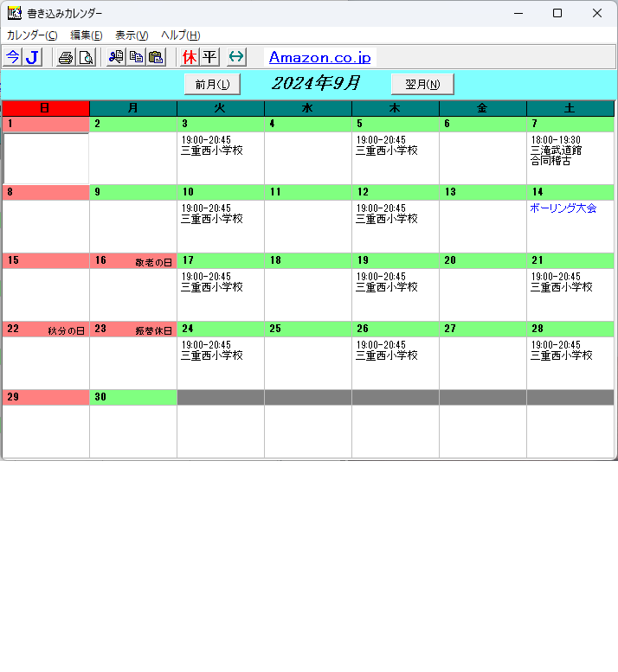Click the printer icon to print
The height and width of the screenshot is (672, 618).
click(x=66, y=57)
